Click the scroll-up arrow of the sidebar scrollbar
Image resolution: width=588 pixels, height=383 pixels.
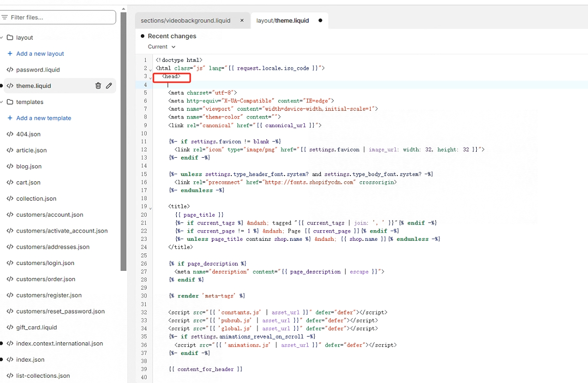124,8
